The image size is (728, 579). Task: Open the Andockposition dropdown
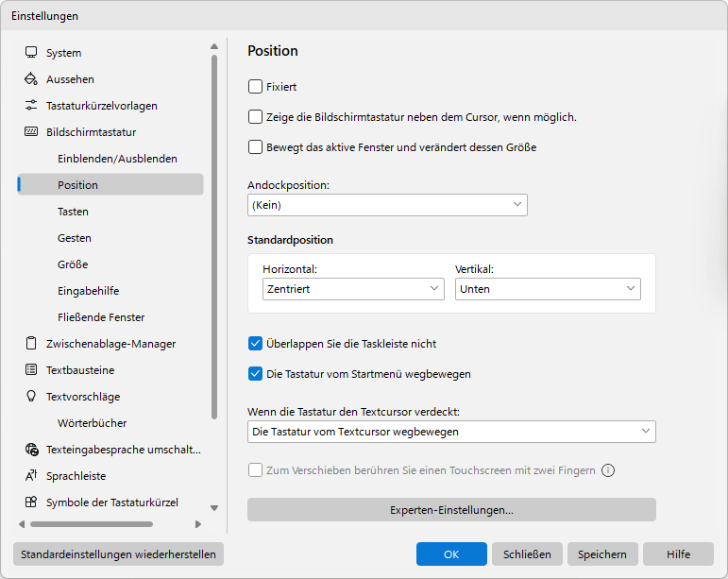387,205
